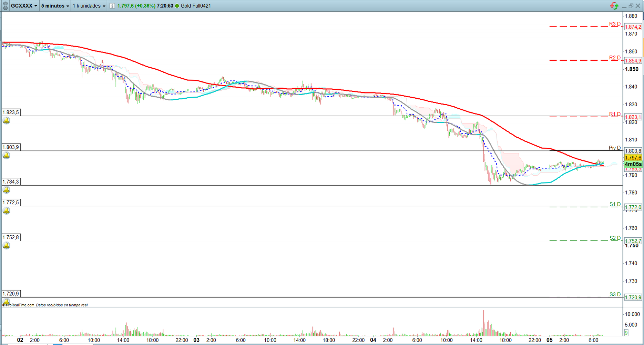The height and width of the screenshot is (345, 644).
Task: Click the 1.854,9 price tag on axis
Action: pyautogui.click(x=633, y=61)
